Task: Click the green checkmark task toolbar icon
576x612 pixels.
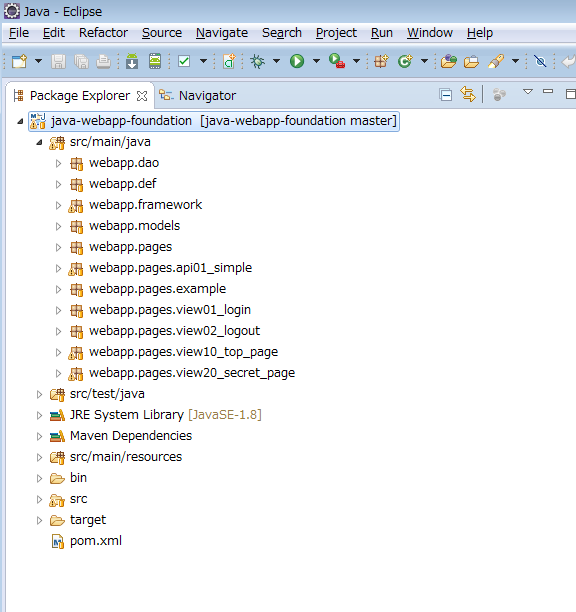Action: coord(184,61)
